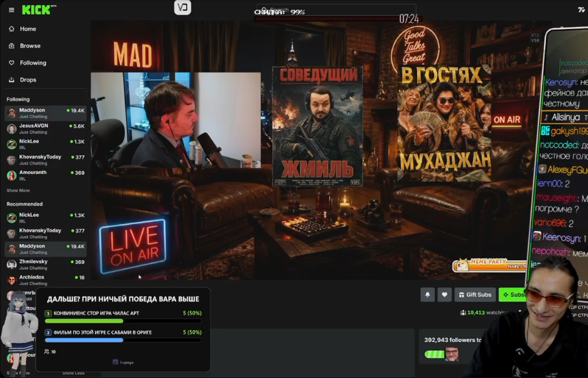Image resolution: width=588 pixels, height=378 pixels.
Task: Click the Browse icon in the sidebar
Action: [12, 46]
